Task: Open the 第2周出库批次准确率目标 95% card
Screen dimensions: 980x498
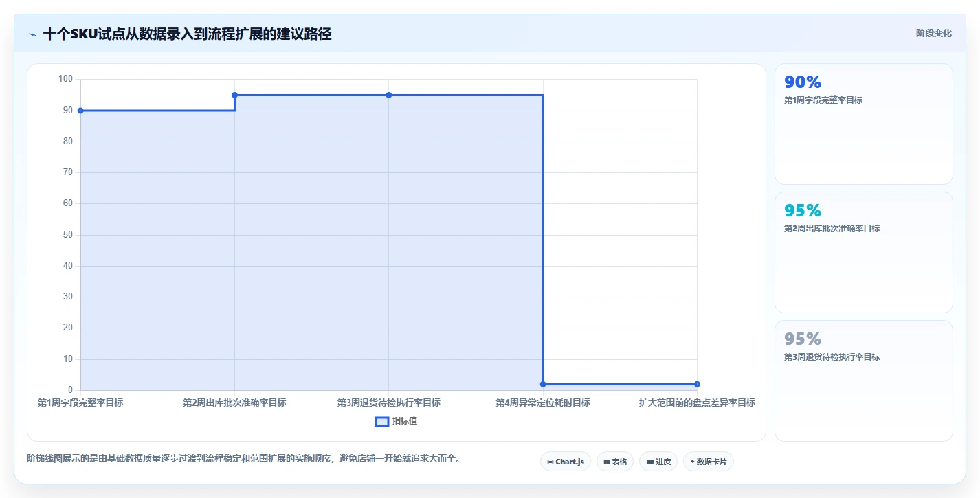Action: pos(864,252)
